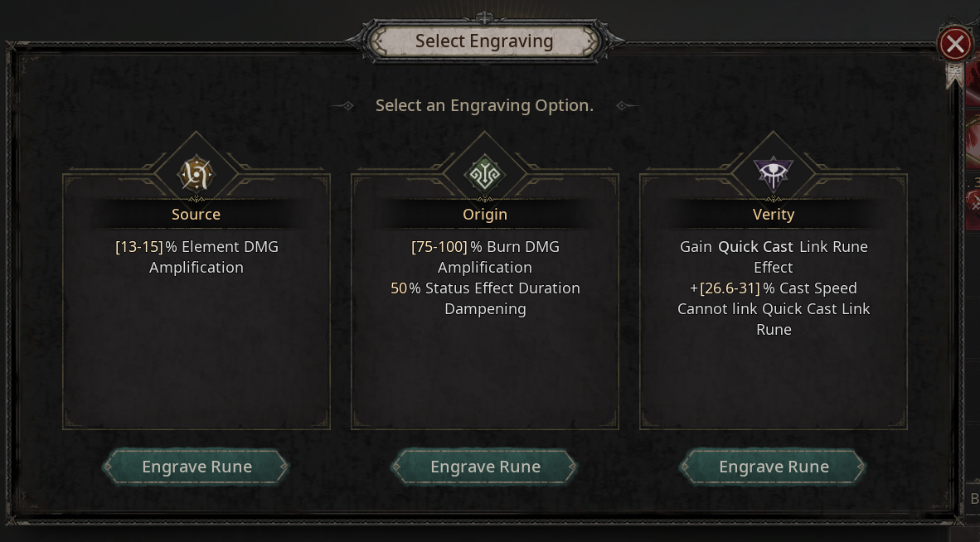Close the Select Engraving dialog

coord(954,43)
